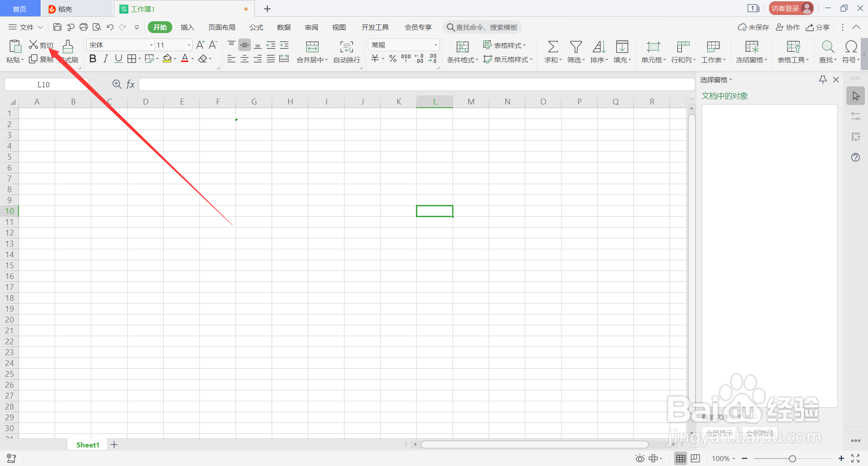This screenshot has width=868, height=466.
Task: Switch to the Data (数据) tab
Action: 284,27
